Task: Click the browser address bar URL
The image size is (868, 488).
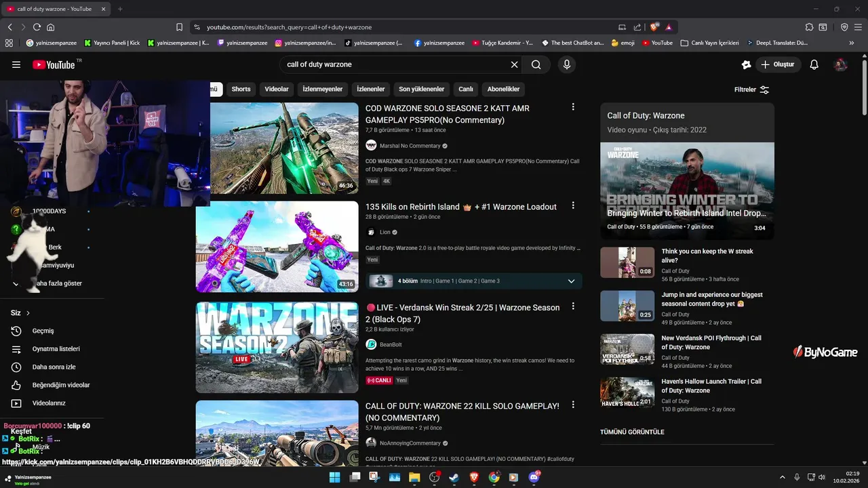Action: tap(290, 27)
